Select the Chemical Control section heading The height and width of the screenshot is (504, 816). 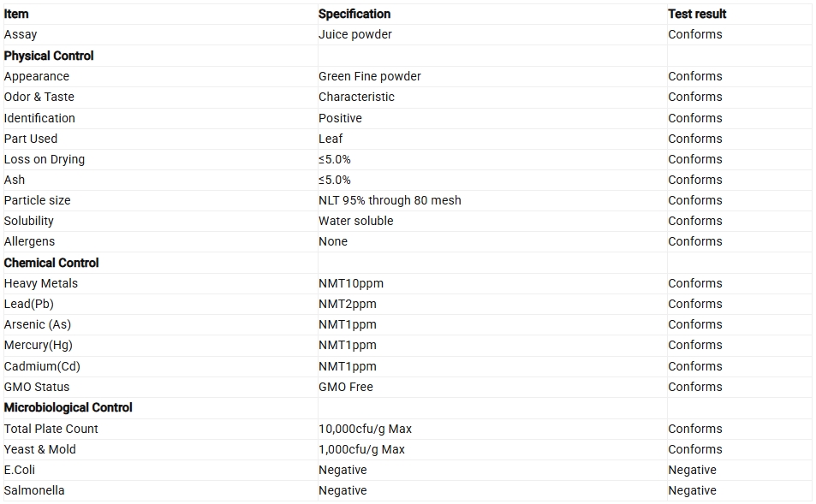51,263
